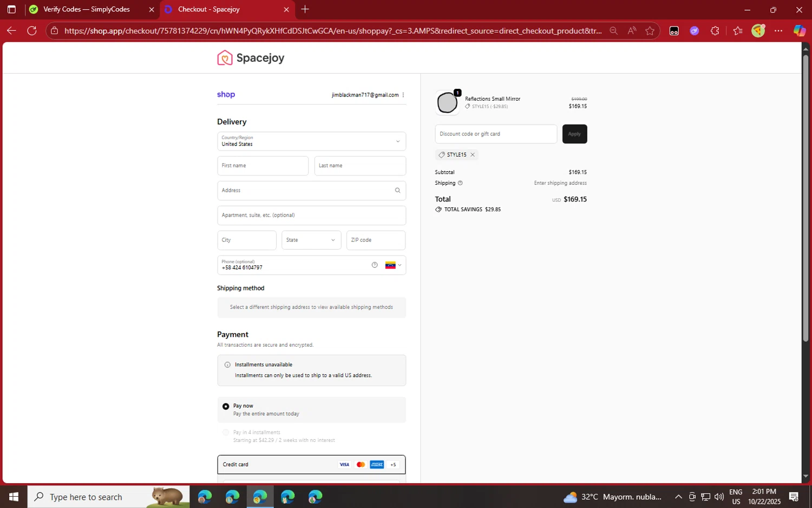Viewport: 812px width, 508px height.
Task: Click the taskbar search box
Action: tap(109, 497)
